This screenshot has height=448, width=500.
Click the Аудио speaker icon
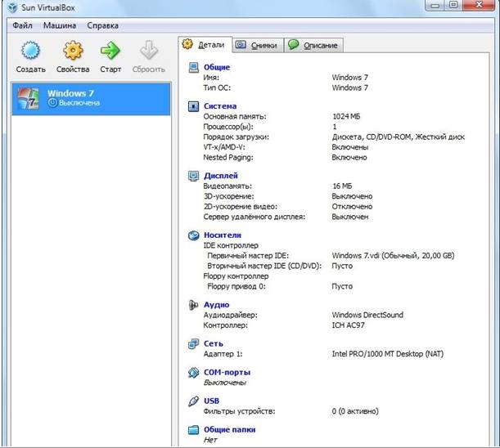[x=194, y=305]
